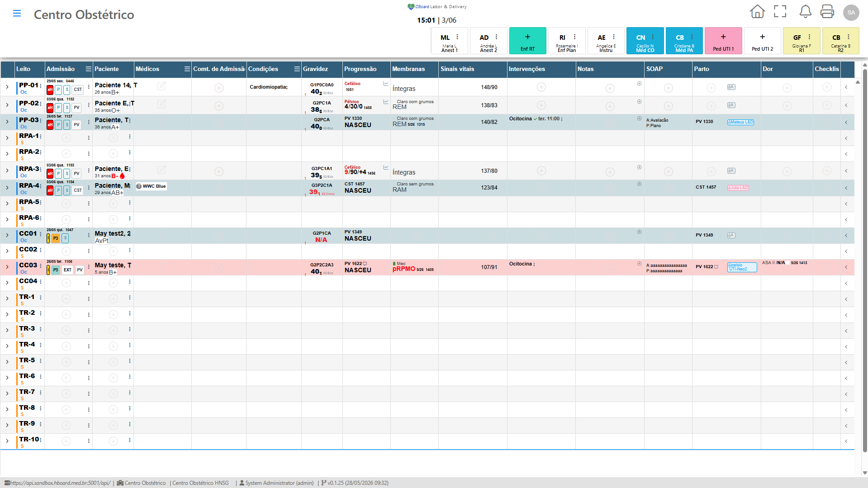Image resolution: width=868 pixels, height=488 pixels.
Task: Open progression chart icon for PP-01
Action: [x=386, y=84]
